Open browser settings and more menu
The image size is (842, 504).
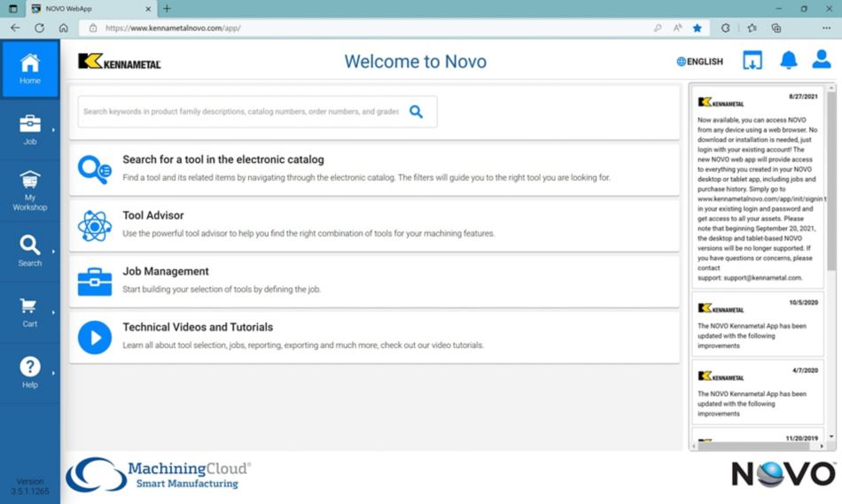(x=826, y=28)
